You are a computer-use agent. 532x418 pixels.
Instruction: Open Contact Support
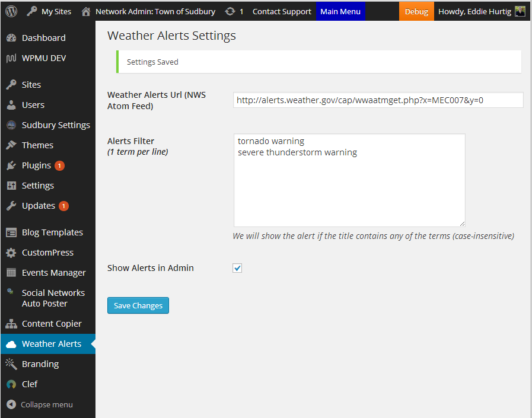click(282, 11)
